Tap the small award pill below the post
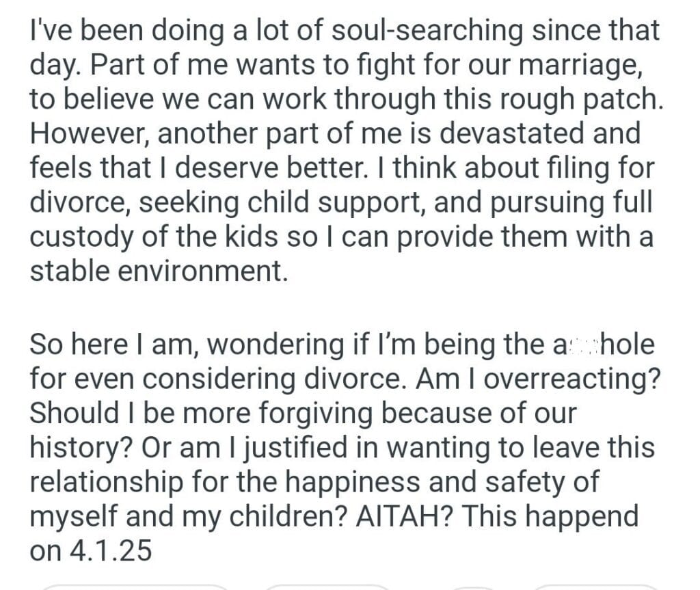Screen dimensions: 700x590 click(x=474, y=587)
